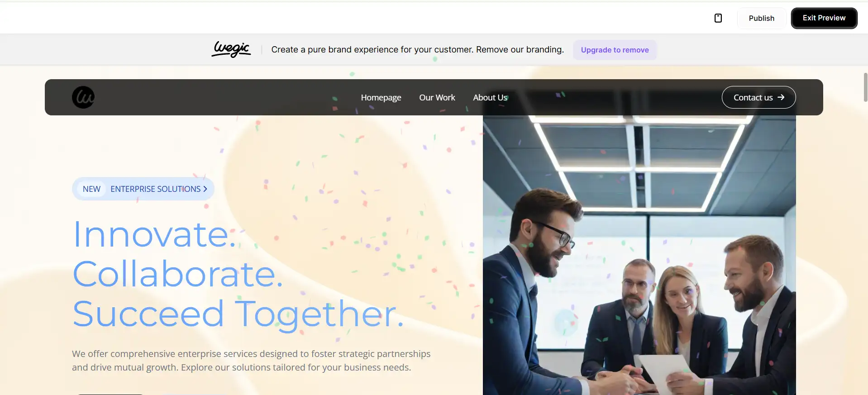The width and height of the screenshot is (868, 395).
Task: Click the enterprise services description paragraph
Action: coord(251,361)
